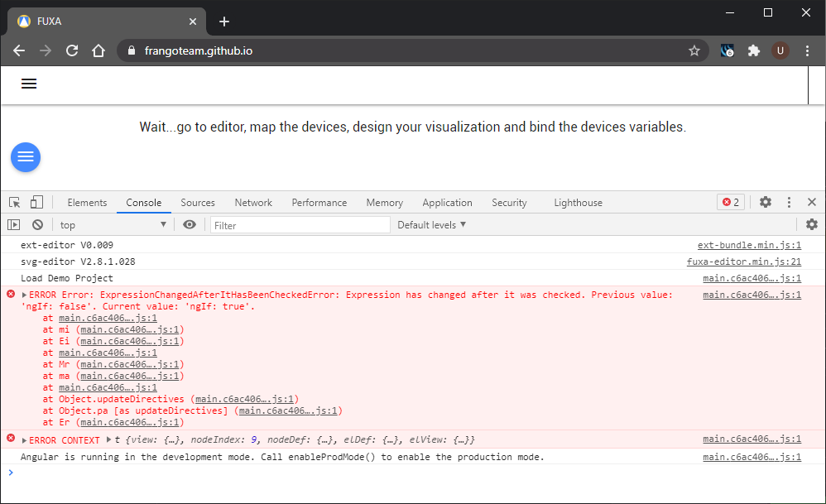Viewport: 826px width, 504px height.
Task: Open the ext-bundle.min.js source link
Action: (x=749, y=244)
